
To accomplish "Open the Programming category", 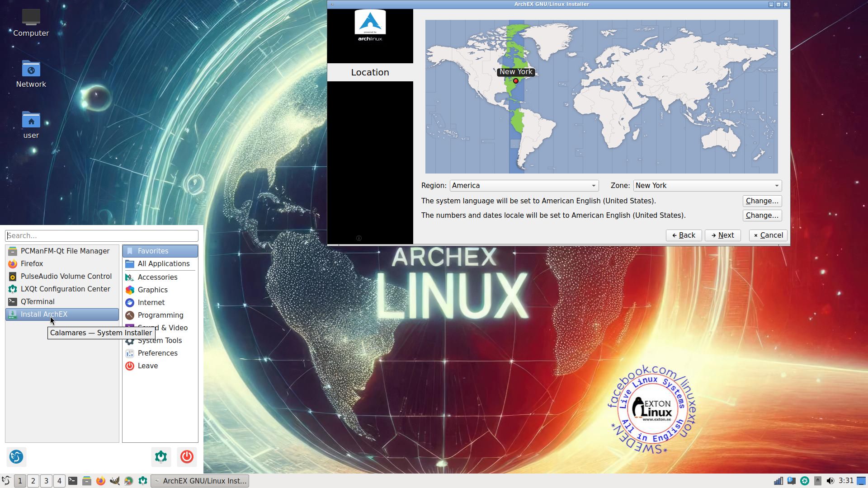I will click(x=160, y=315).
